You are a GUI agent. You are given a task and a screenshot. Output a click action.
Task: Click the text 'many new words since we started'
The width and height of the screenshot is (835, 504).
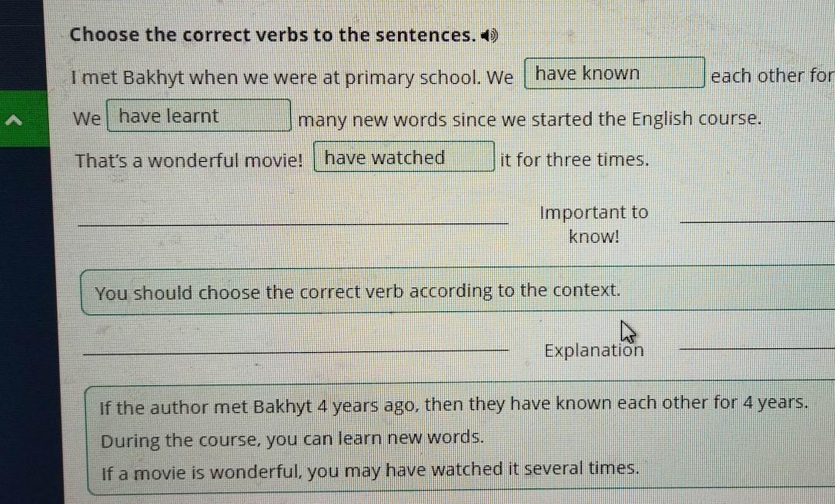coord(530,119)
